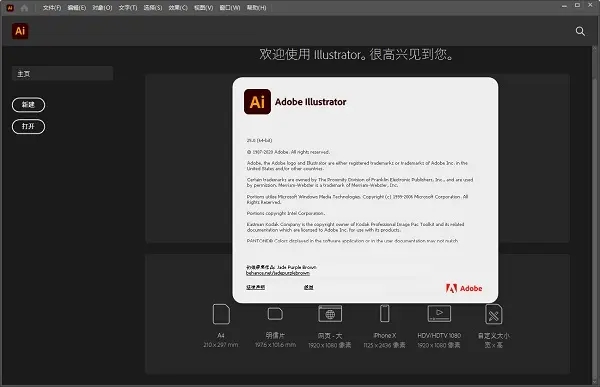Minimize the Illustrator window
The image size is (600, 387).
[x=564, y=6]
